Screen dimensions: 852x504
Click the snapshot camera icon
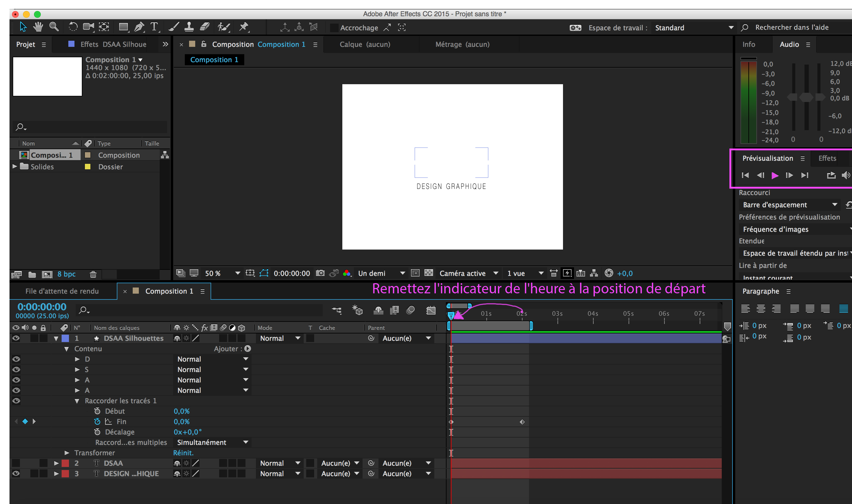click(320, 273)
